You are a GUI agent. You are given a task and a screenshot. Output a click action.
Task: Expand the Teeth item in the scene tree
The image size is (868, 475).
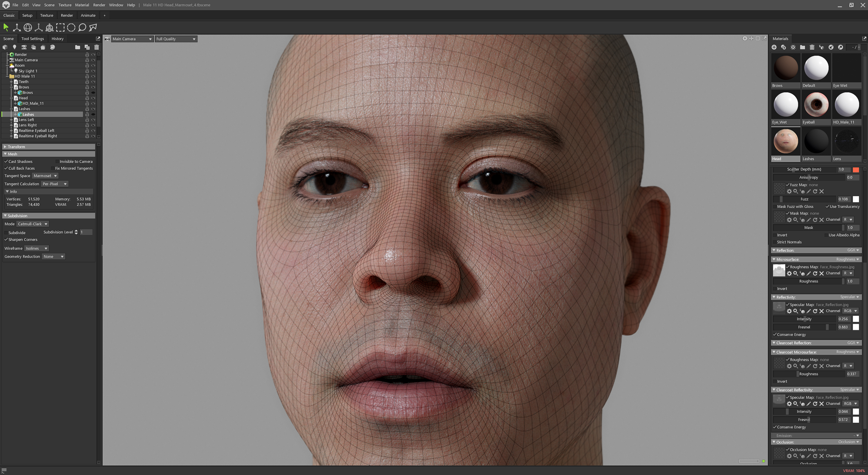[x=11, y=81]
